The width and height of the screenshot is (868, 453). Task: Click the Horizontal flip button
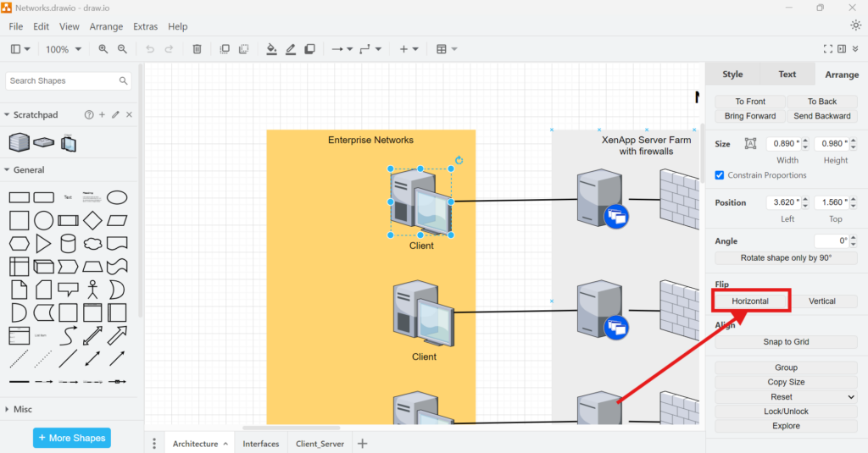(x=750, y=301)
